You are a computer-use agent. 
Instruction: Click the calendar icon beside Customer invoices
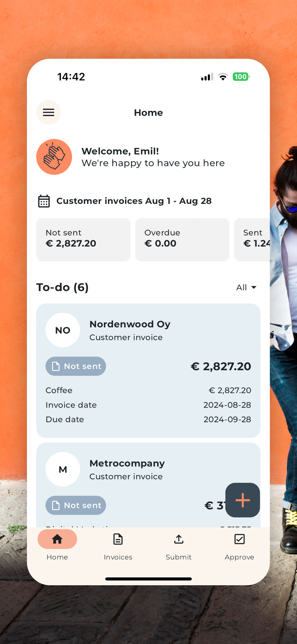tap(44, 201)
